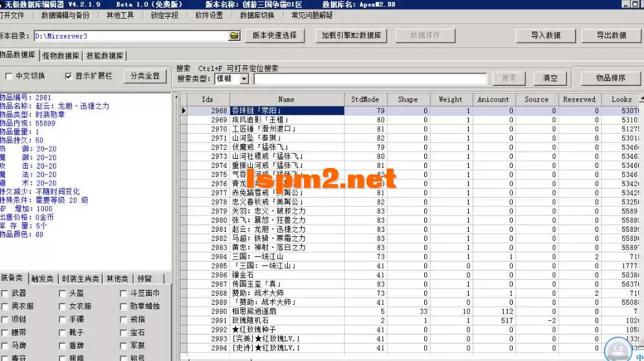The image size is (644, 361).
Task: Select row 玫瑰随机石
Action: click(411, 320)
